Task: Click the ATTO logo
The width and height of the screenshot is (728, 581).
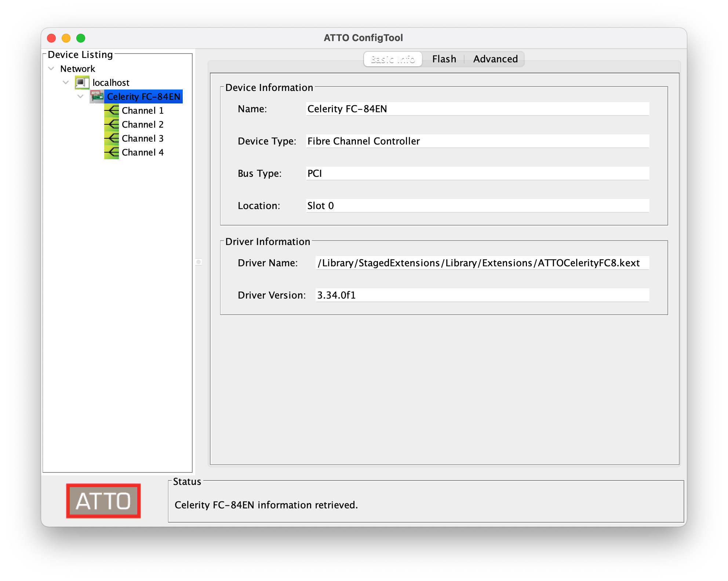Action: pyautogui.click(x=103, y=501)
